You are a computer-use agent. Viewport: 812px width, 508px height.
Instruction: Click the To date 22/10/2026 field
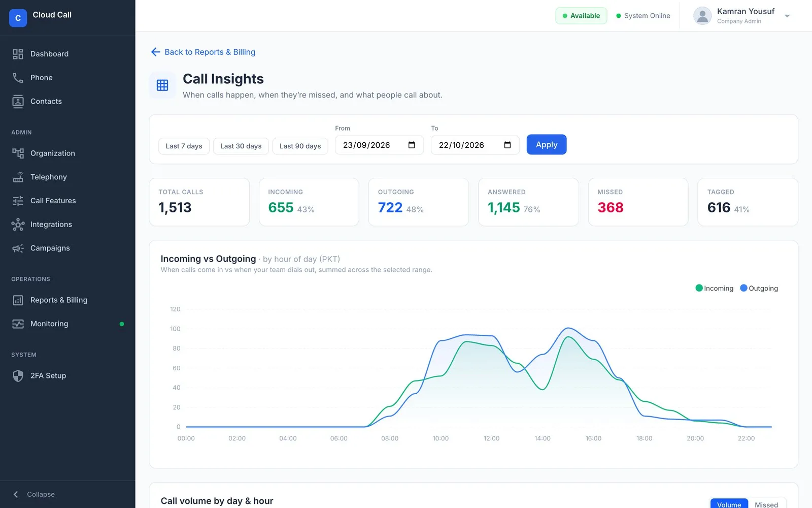click(475, 145)
